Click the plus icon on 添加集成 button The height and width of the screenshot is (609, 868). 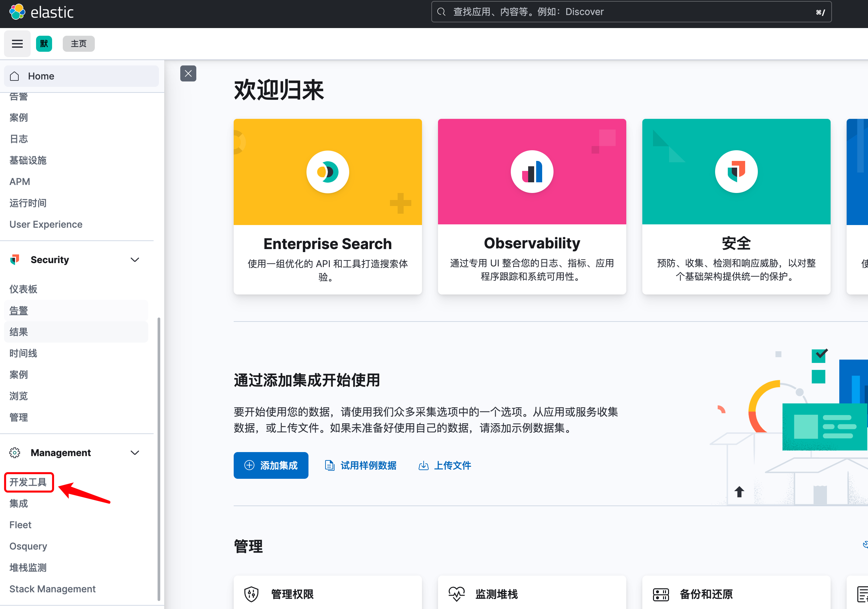[249, 465]
